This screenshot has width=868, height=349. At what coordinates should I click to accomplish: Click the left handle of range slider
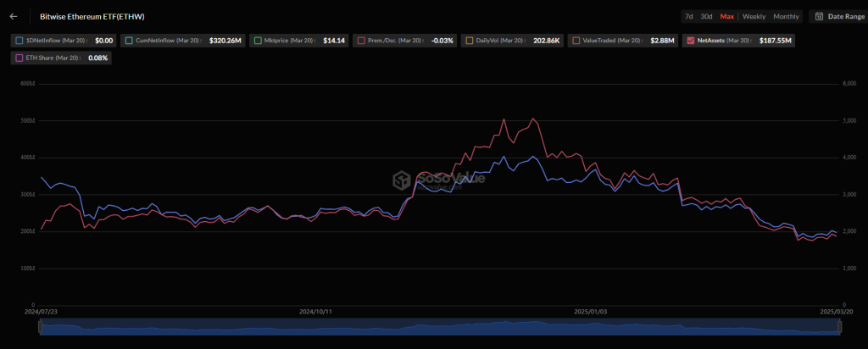click(x=40, y=328)
